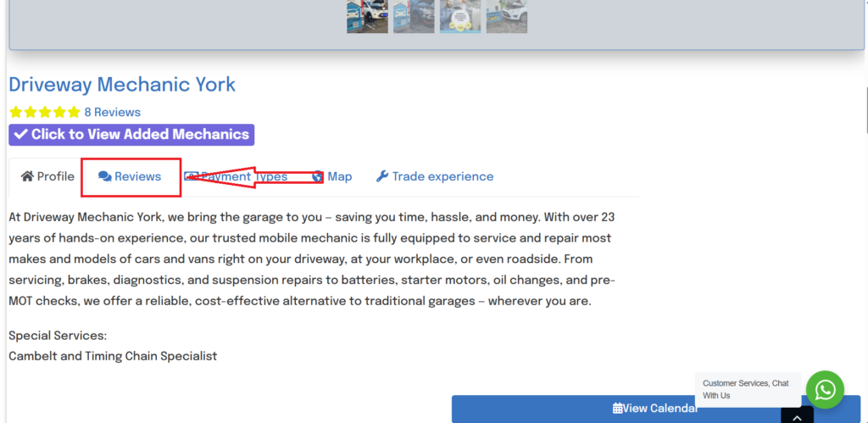
Task: Open the 8 Reviews link
Action: [112, 112]
